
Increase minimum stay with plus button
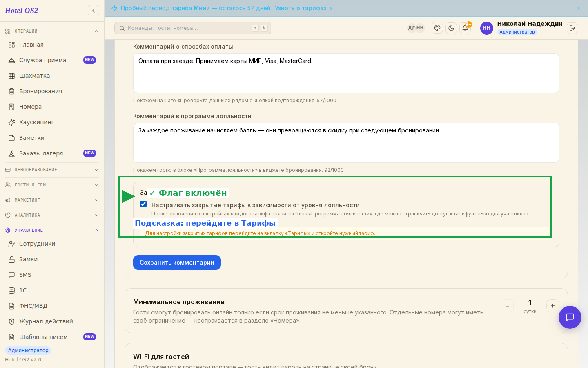point(553,306)
